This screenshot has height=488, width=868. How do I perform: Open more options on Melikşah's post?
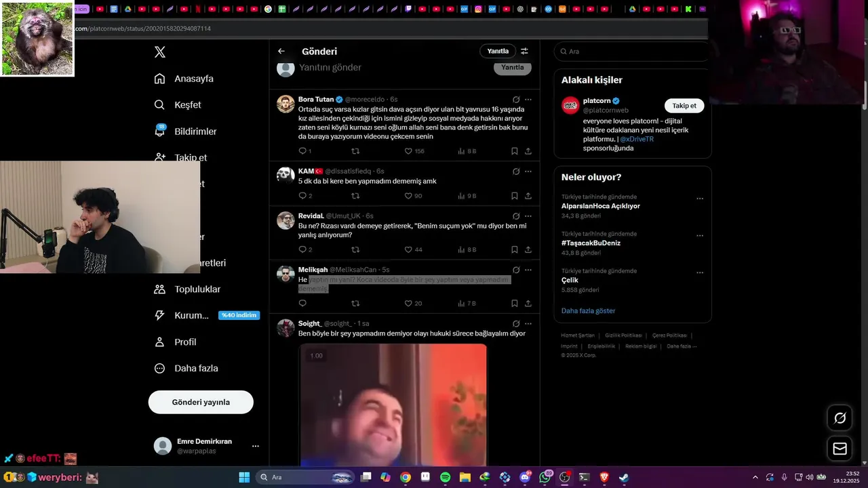[528, 270]
